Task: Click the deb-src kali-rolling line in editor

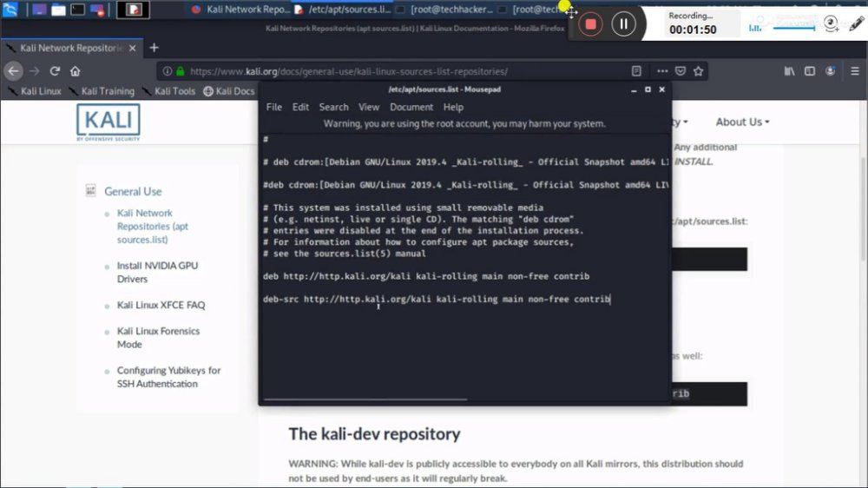Action: click(x=437, y=299)
